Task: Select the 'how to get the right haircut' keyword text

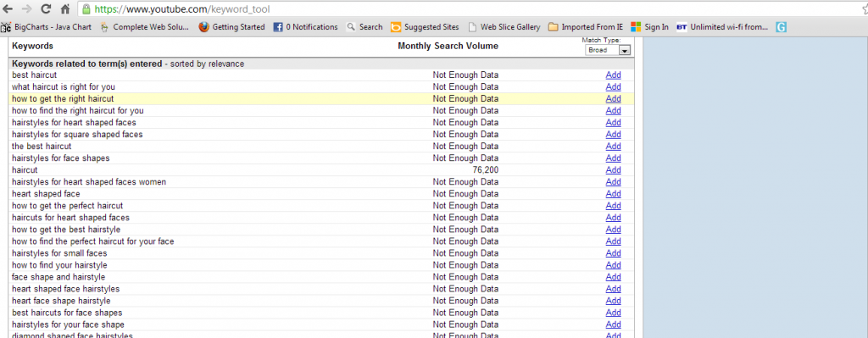Action: (63, 98)
